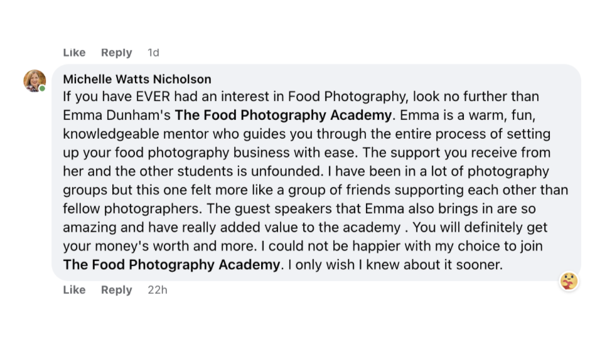Open Michelle Watts Nicholson's profile picture
Screen dimensions: 607x364
click(35, 80)
